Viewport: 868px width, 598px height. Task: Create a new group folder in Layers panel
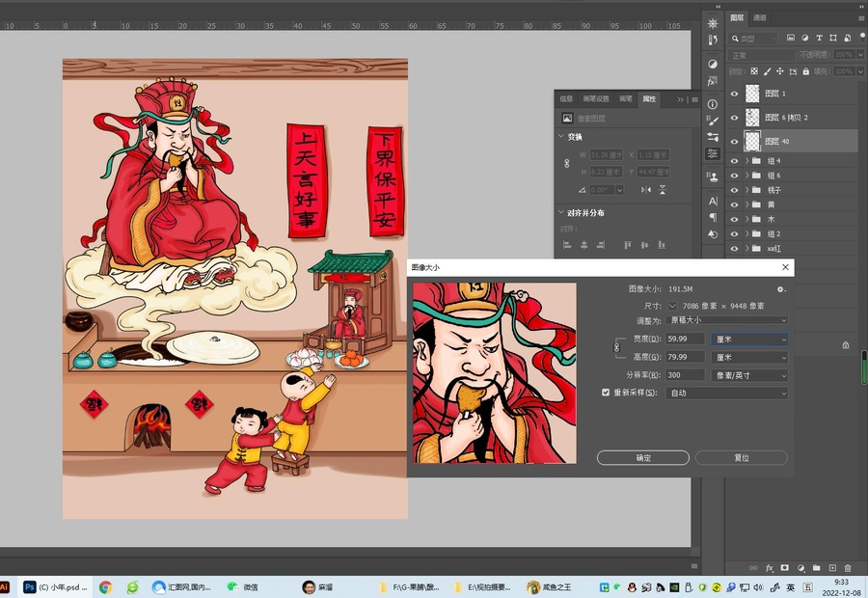coord(817,567)
